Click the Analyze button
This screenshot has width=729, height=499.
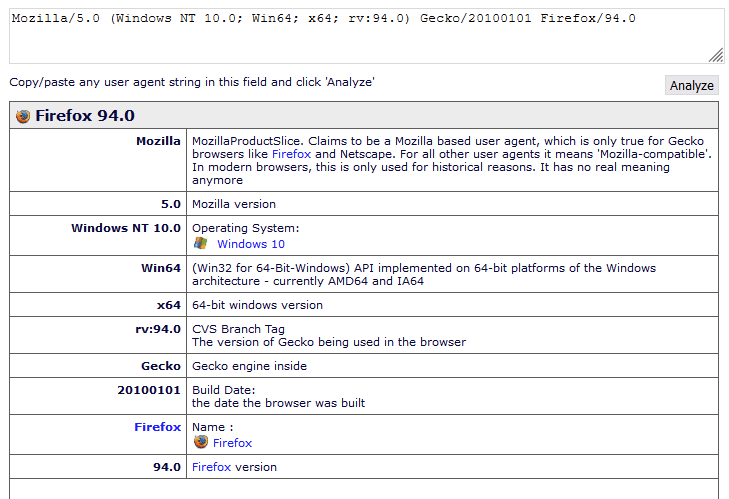click(691, 85)
